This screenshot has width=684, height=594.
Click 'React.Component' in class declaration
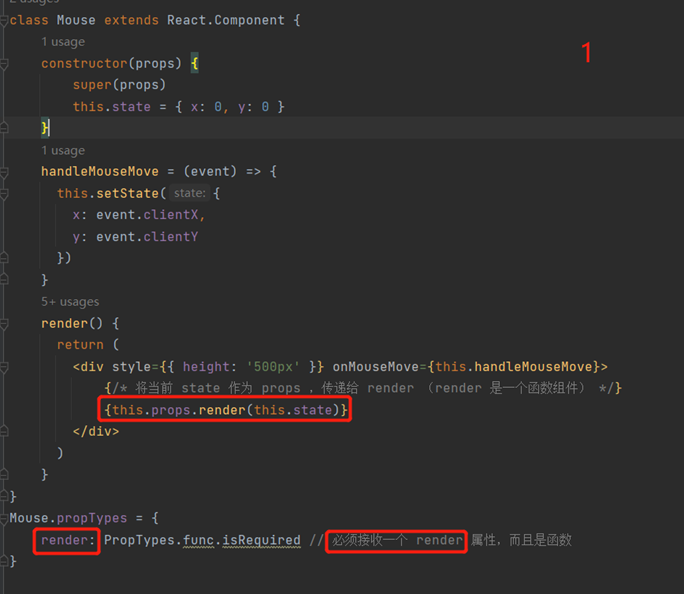(226, 20)
